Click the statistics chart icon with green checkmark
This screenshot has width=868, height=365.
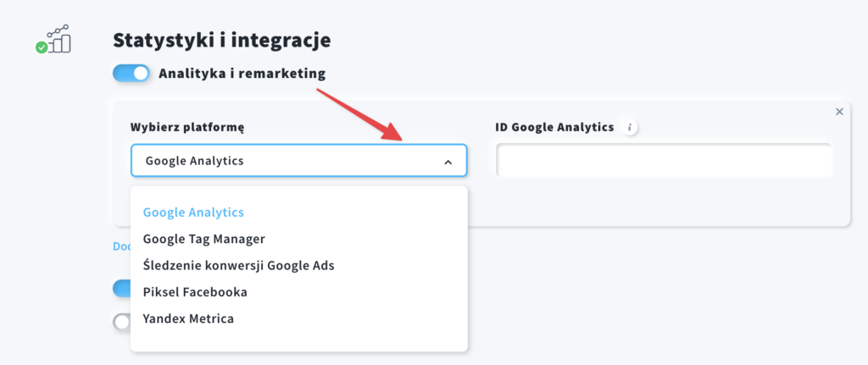coord(53,39)
